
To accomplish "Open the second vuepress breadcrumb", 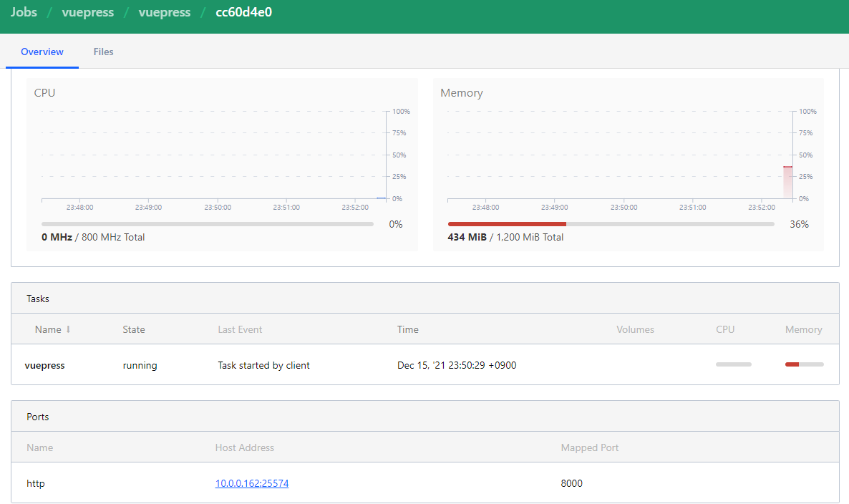I will point(165,12).
